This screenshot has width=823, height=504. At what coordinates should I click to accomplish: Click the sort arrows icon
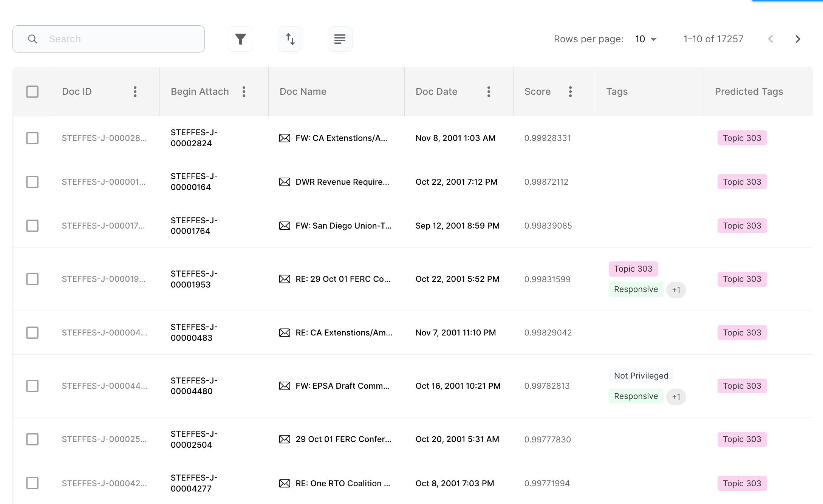coord(290,39)
